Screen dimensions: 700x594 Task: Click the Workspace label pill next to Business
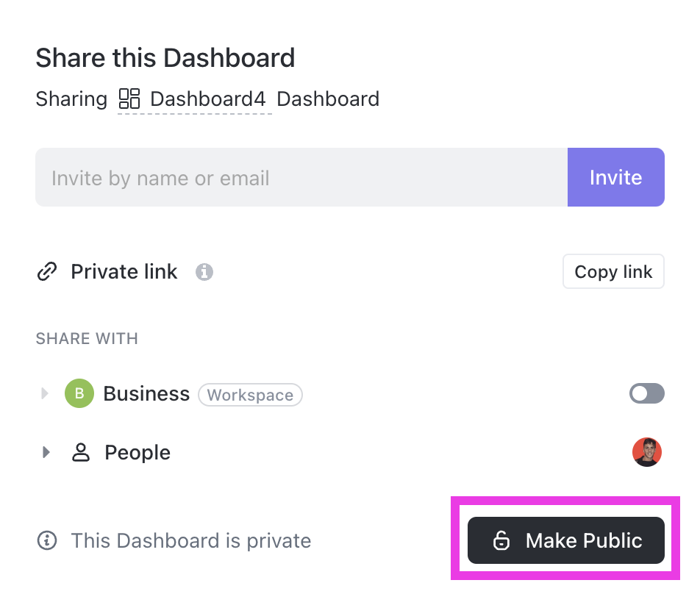[x=250, y=395]
